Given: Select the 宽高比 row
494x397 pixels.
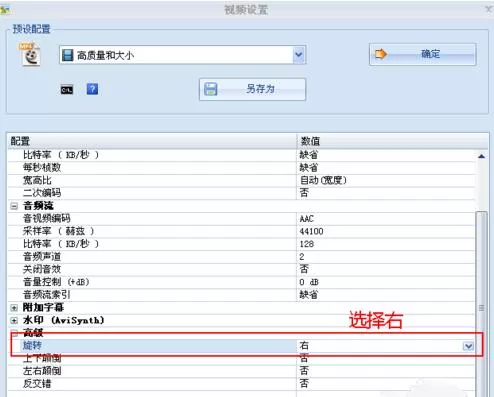Looking at the screenshot, I should [242, 180].
